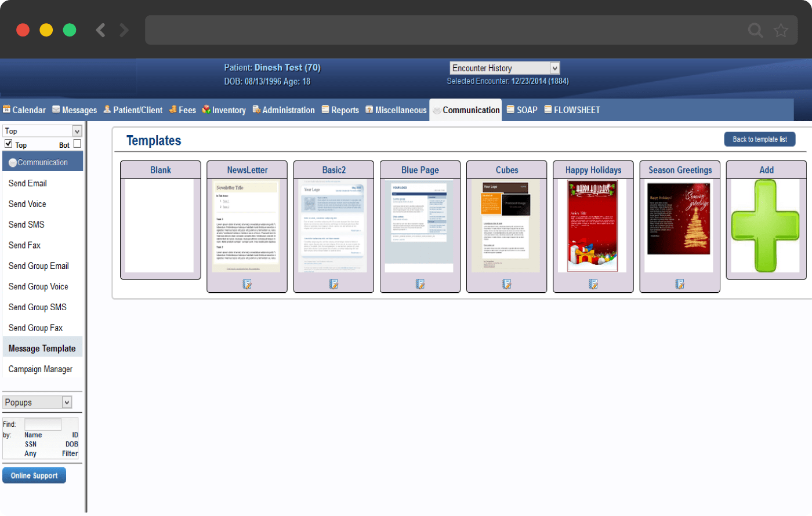The height and width of the screenshot is (516, 812).
Task: Click the DOB search filter
Action: pyautogui.click(x=72, y=444)
